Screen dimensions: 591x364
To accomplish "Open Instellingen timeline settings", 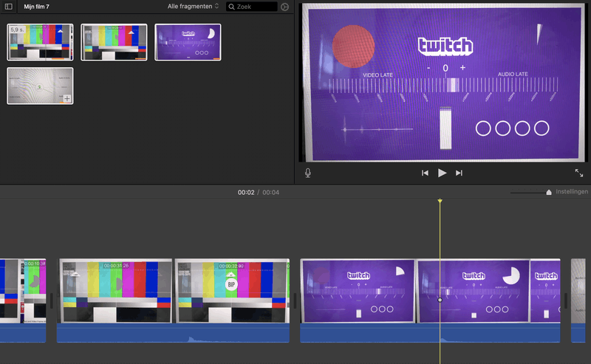I will (x=572, y=192).
